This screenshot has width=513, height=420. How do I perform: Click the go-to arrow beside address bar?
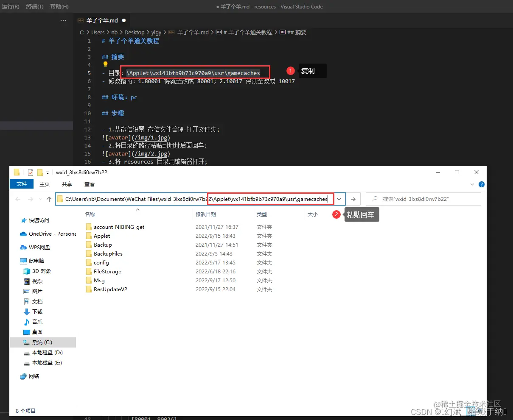point(354,199)
